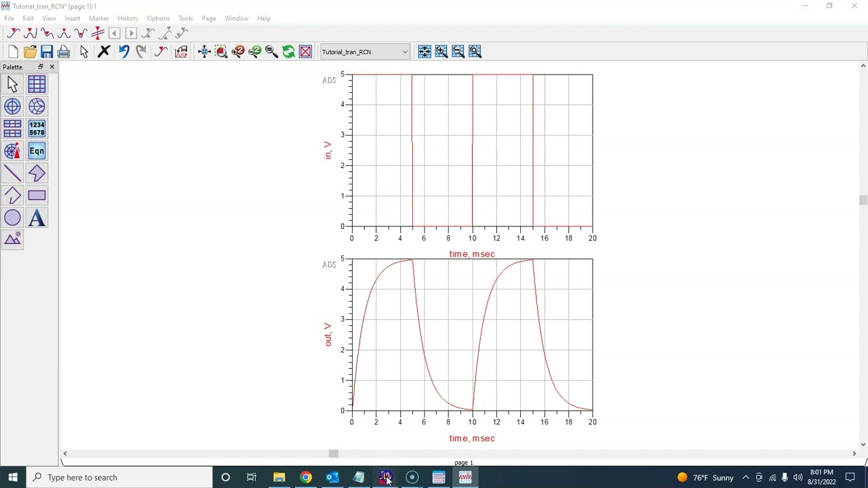Viewport: 868px width, 488px height.
Task: Click the green refresh data icon
Action: [x=288, y=52]
